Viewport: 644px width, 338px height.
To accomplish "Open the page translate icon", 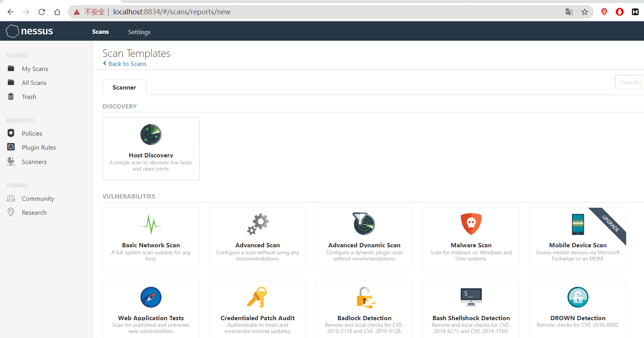I will (x=569, y=12).
